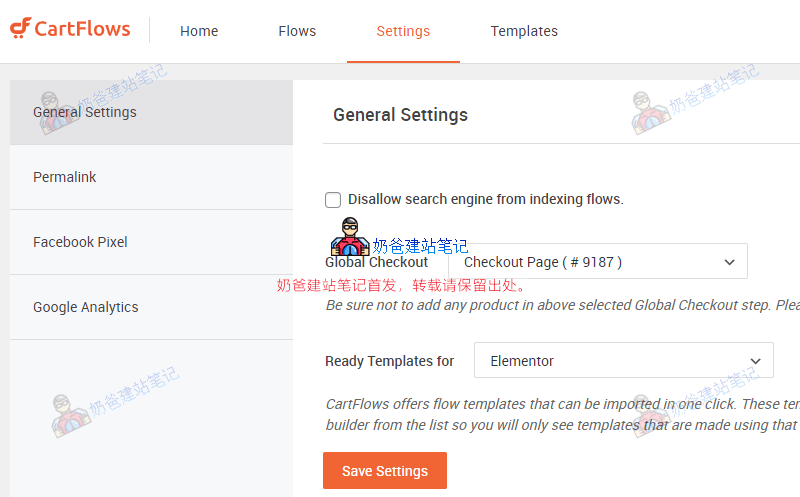Show Google Analytics settings
Screen dimensions: 800x497
point(86,307)
